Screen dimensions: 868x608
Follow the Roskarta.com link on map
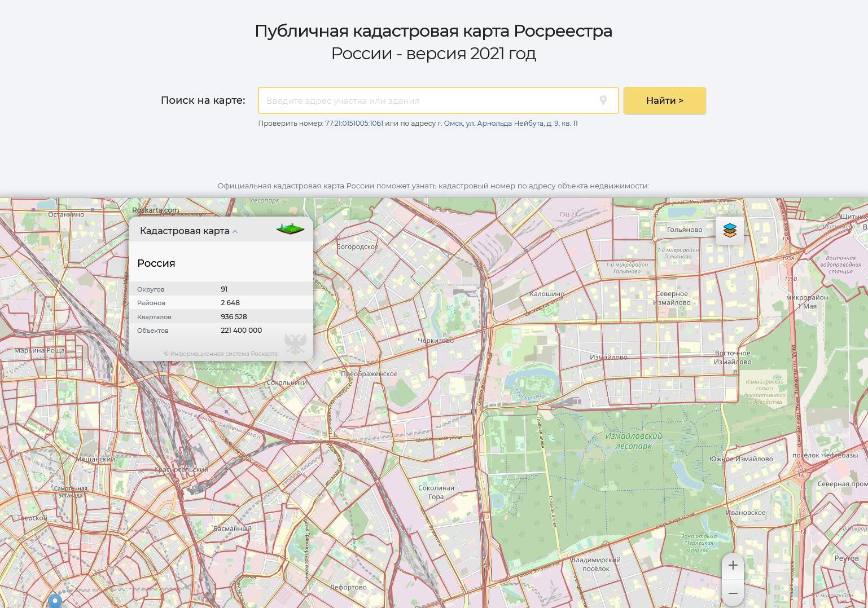(155, 210)
